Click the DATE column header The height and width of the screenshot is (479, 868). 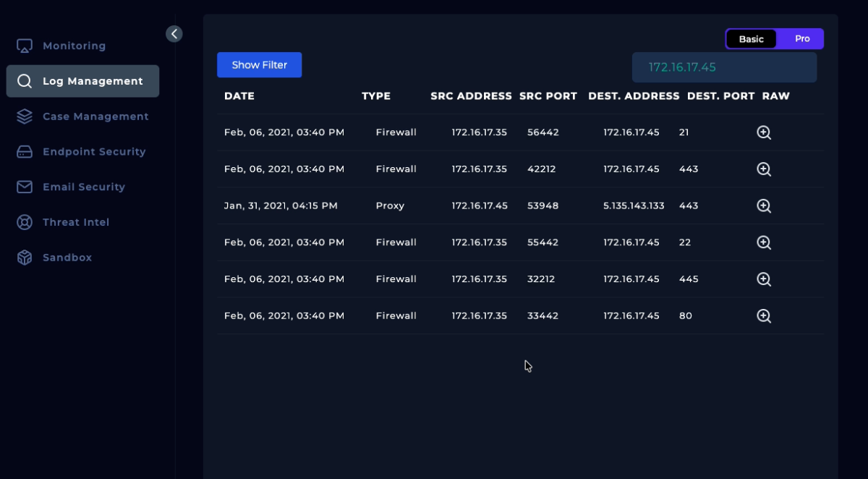[239, 96]
